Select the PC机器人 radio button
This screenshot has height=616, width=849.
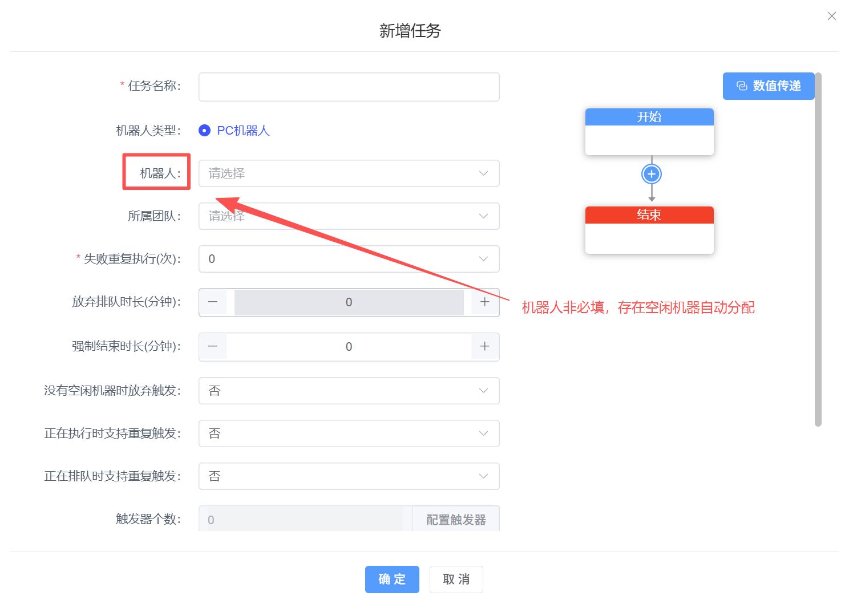pyautogui.click(x=205, y=131)
